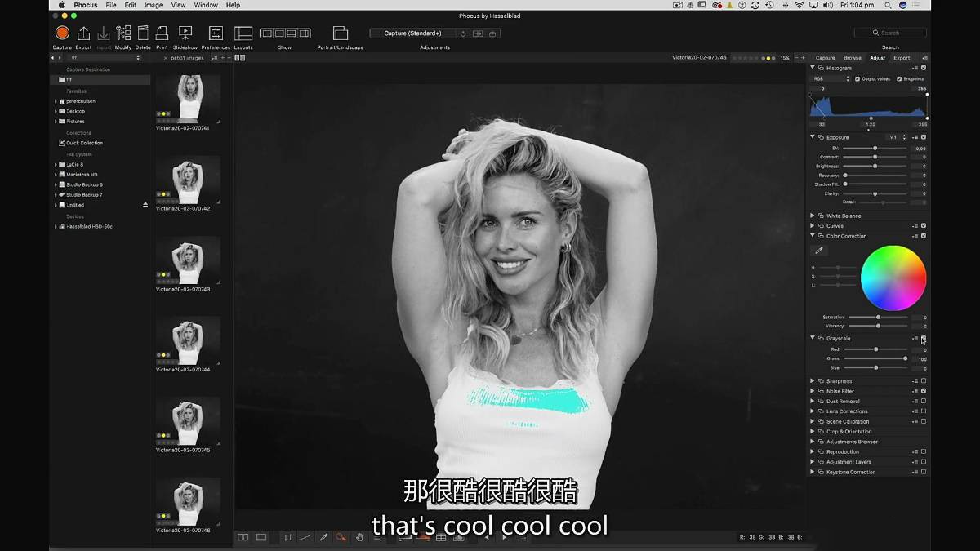980x551 pixels.
Task: Click the Print icon in the toolbar
Action: tap(162, 34)
